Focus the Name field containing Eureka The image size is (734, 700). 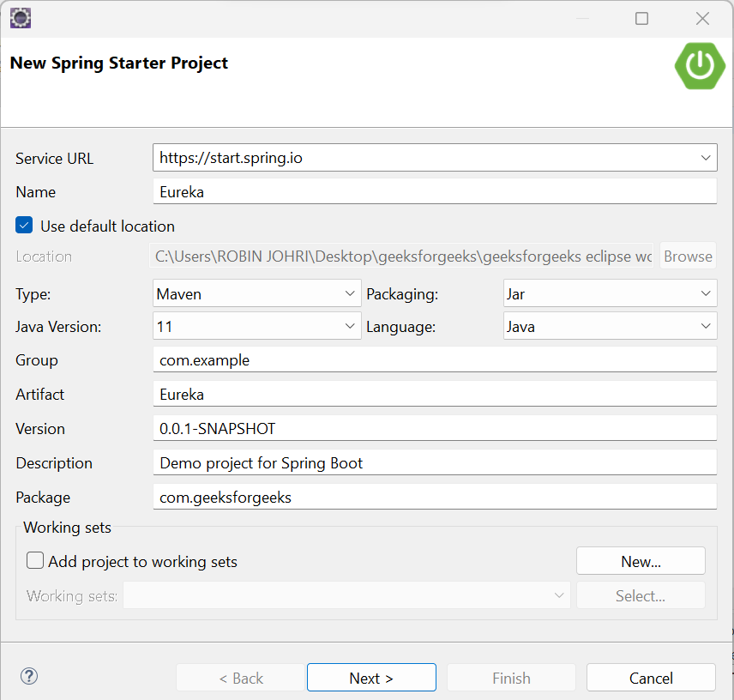[x=435, y=191]
